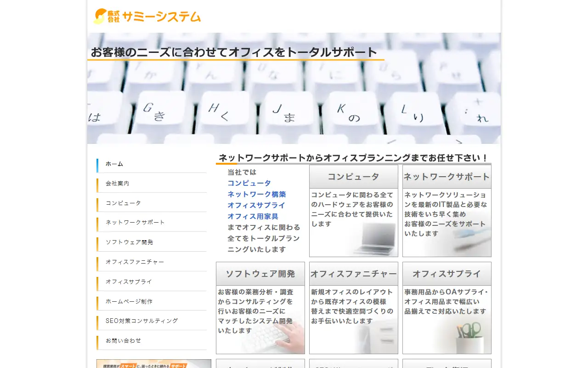Click the 当社では intro text
This screenshot has width=588, height=368.
pyautogui.click(x=242, y=172)
